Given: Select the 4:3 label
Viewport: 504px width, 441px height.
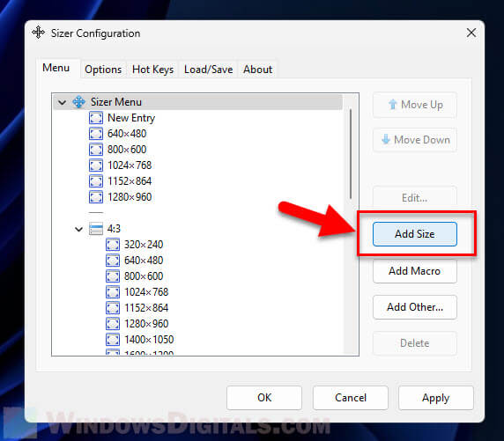Looking at the screenshot, I should (114, 229).
